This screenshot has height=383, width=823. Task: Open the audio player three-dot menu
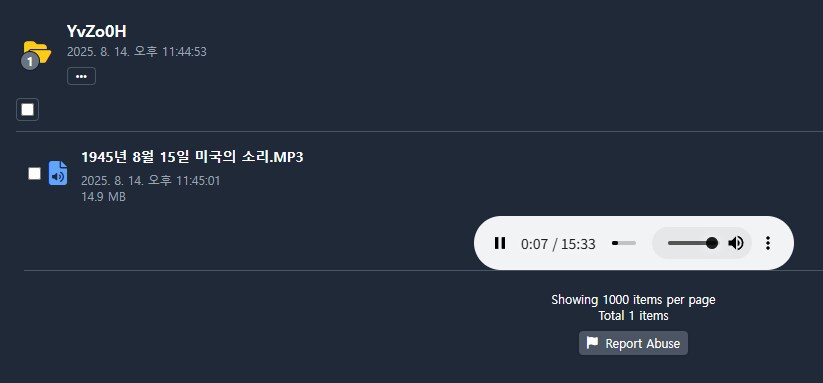pos(768,243)
